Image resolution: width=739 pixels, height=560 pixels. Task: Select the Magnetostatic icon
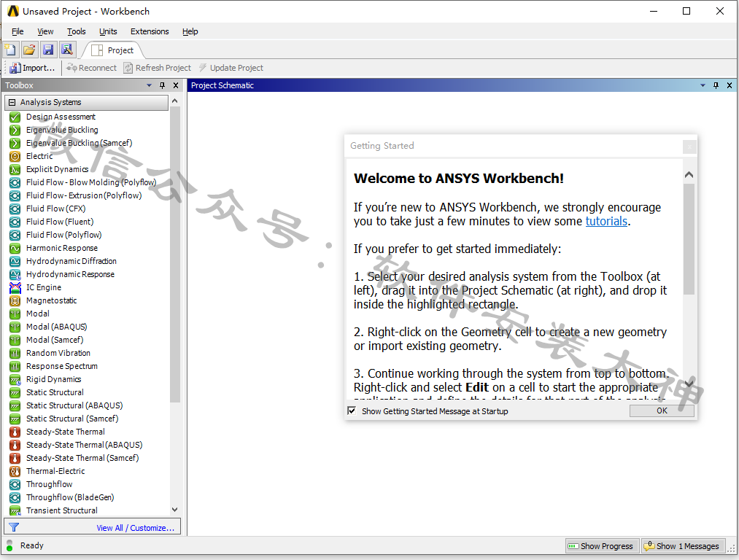coord(15,300)
